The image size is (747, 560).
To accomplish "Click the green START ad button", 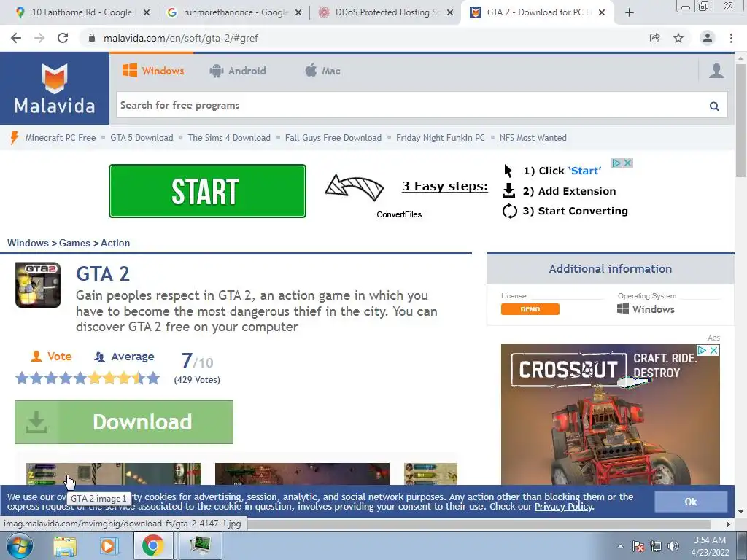I will [207, 191].
